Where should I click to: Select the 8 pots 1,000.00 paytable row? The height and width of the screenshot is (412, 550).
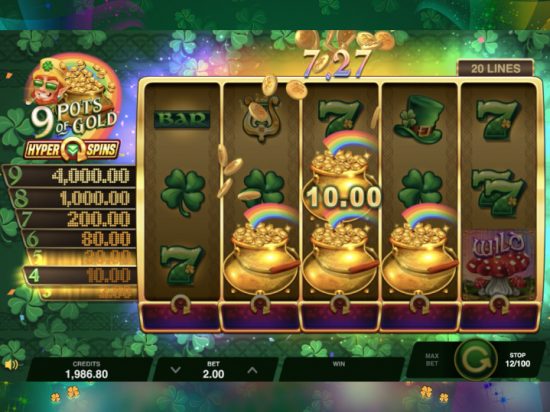tap(73, 198)
